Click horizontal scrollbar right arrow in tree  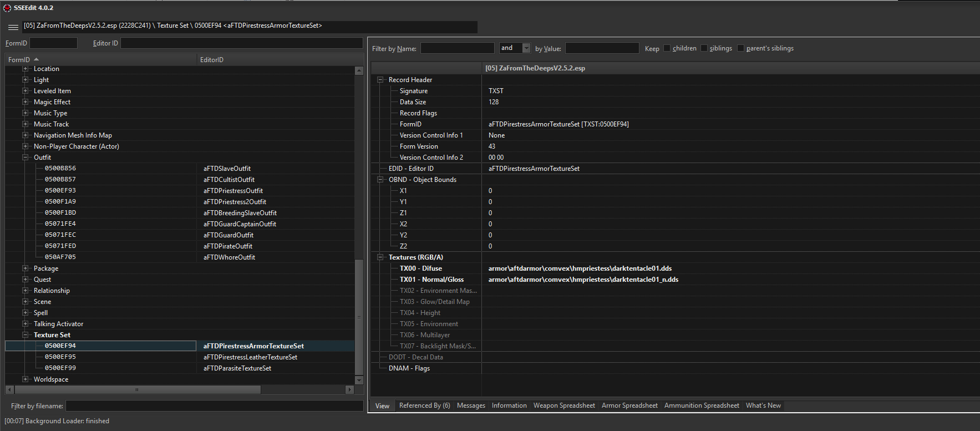349,389
